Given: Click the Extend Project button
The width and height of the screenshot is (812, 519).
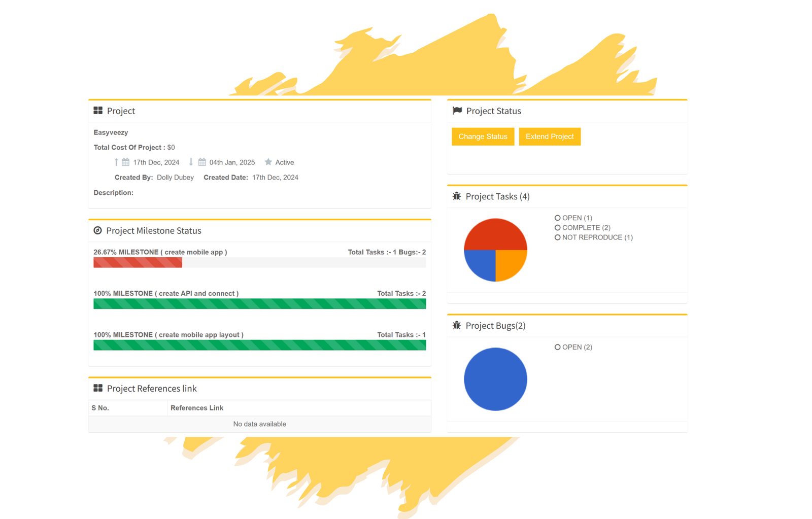Looking at the screenshot, I should [550, 136].
